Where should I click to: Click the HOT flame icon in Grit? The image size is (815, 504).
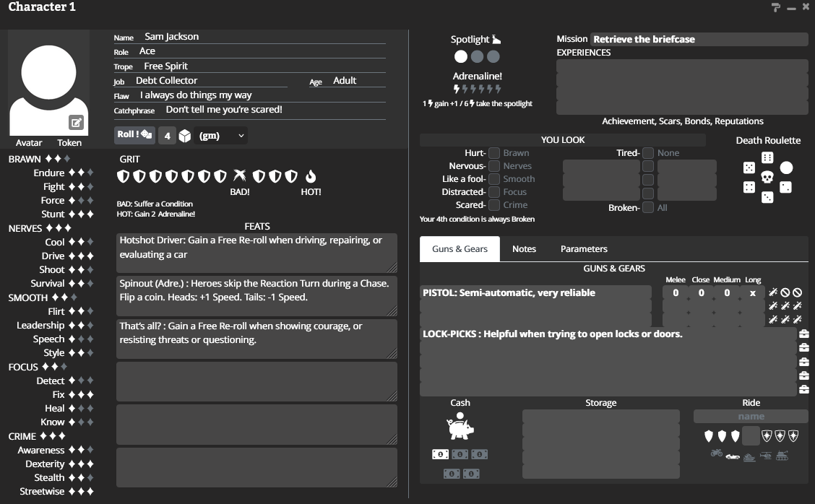coord(311,176)
